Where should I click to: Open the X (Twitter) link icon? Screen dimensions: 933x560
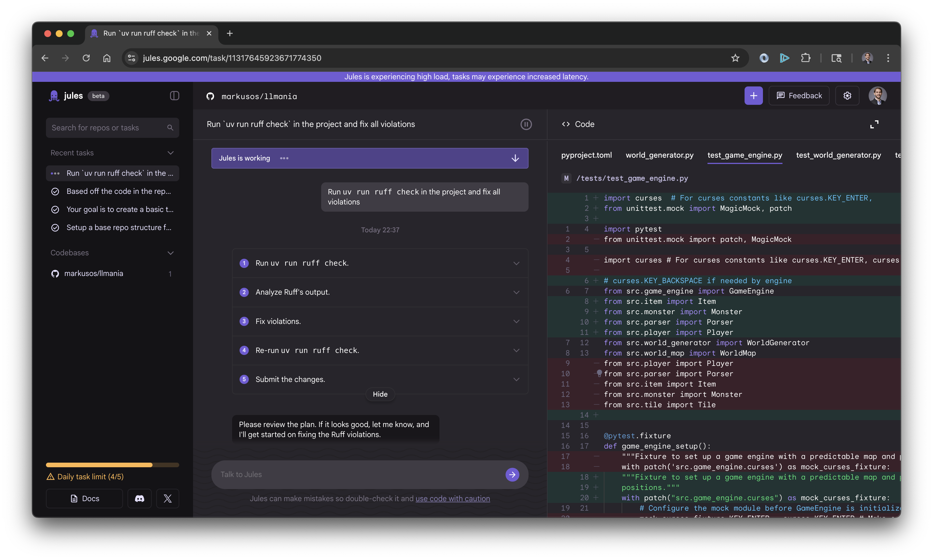pyautogui.click(x=167, y=499)
